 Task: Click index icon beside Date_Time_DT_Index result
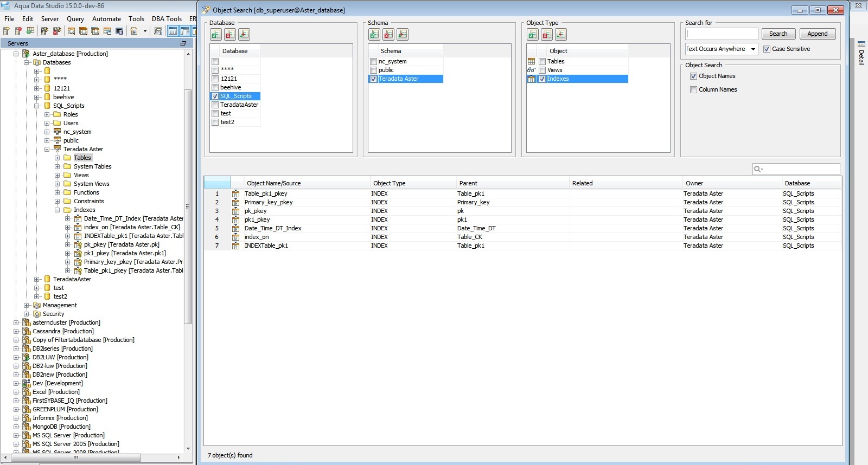tap(235, 228)
